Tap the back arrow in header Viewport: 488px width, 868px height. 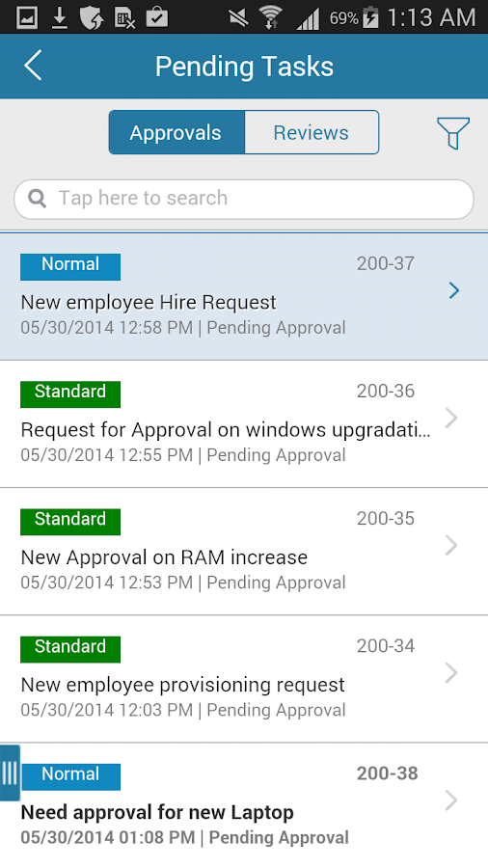[33, 66]
